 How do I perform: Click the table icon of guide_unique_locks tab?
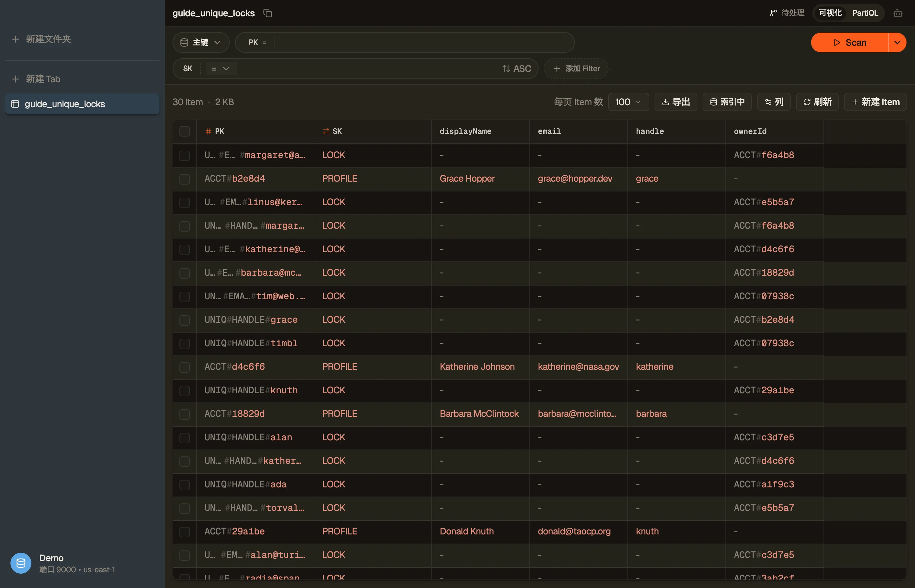(x=15, y=104)
